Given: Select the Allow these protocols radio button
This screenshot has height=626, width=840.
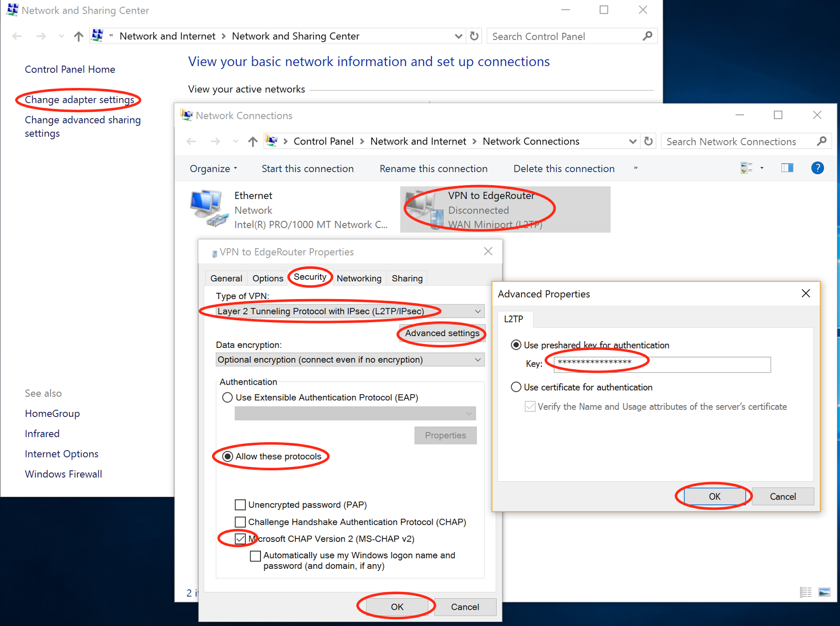Looking at the screenshot, I should (x=227, y=457).
